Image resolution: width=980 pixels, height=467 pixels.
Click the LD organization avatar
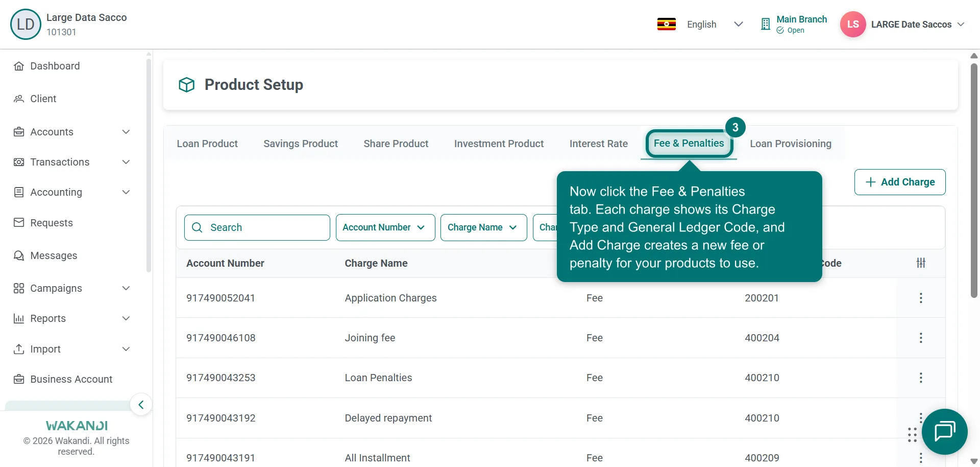(26, 24)
